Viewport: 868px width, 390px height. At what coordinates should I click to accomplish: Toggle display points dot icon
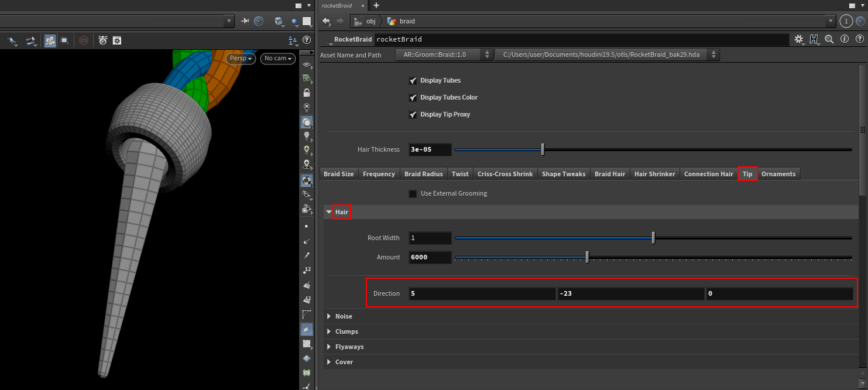pos(307,226)
